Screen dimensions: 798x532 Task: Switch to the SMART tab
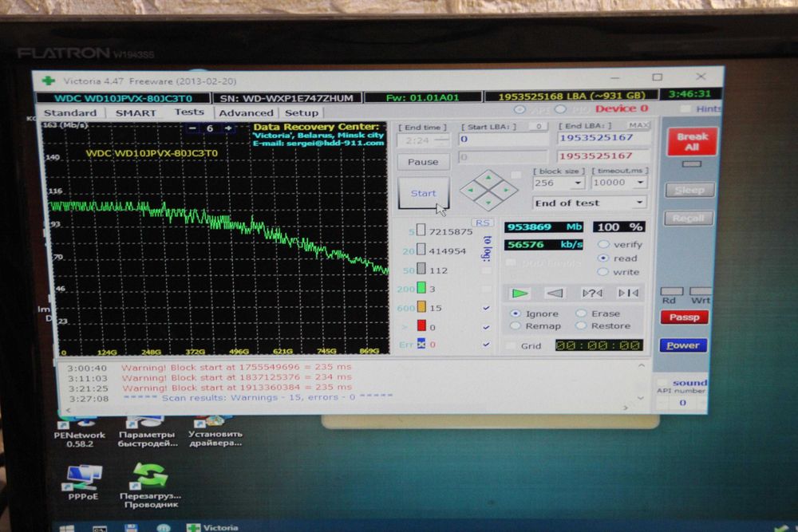136,113
